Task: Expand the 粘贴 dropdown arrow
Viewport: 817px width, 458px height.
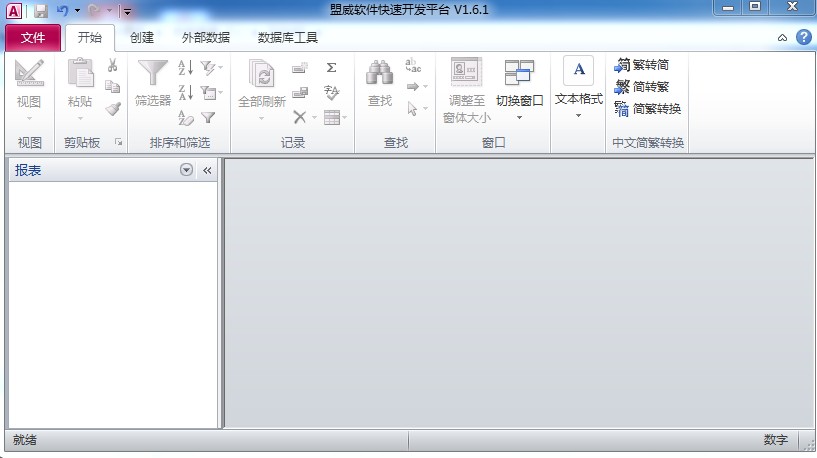Action: coord(80,118)
